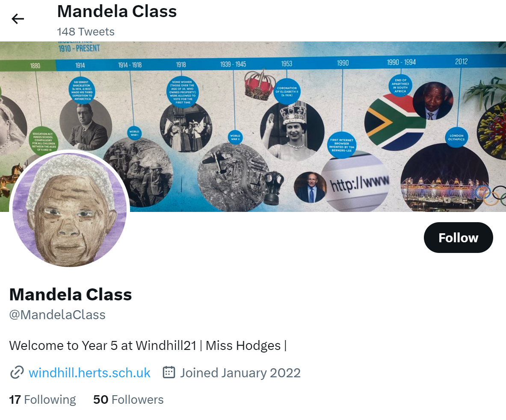Click the link chain icon
The width and height of the screenshot is (506, 420).
pyautogui.click(x=17, y=373)
